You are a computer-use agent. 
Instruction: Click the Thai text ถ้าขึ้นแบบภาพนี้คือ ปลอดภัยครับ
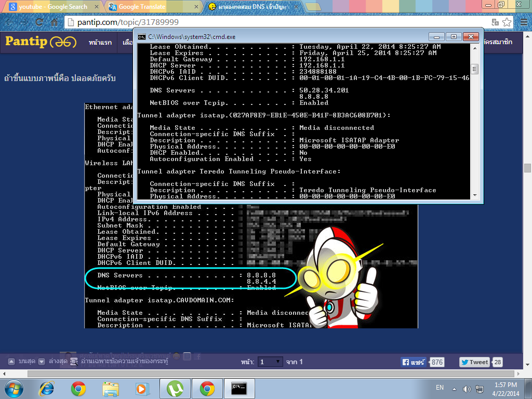pyautogui.click(x=60, y=78)
